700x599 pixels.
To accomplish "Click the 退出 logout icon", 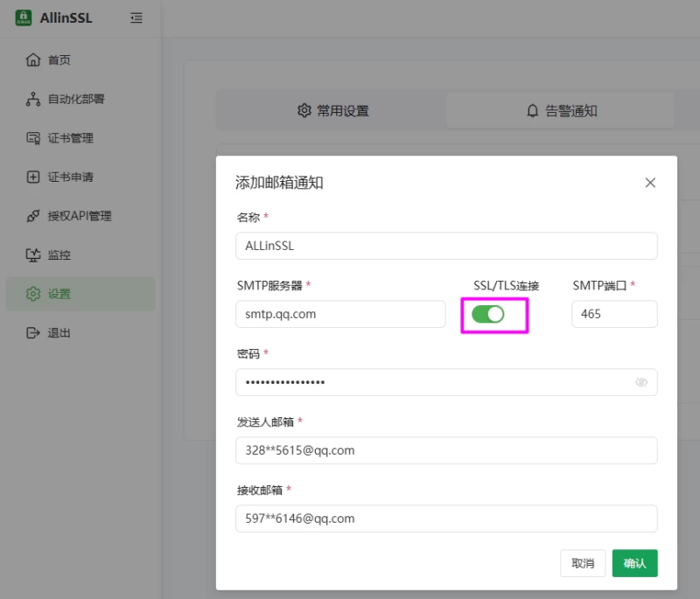I will pos(32,332).
